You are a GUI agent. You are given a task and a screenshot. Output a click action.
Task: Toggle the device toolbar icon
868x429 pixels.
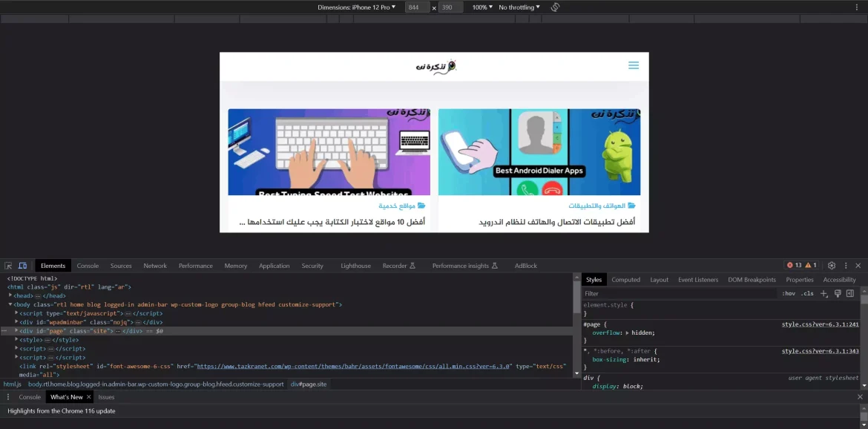(x=23, y=266)
